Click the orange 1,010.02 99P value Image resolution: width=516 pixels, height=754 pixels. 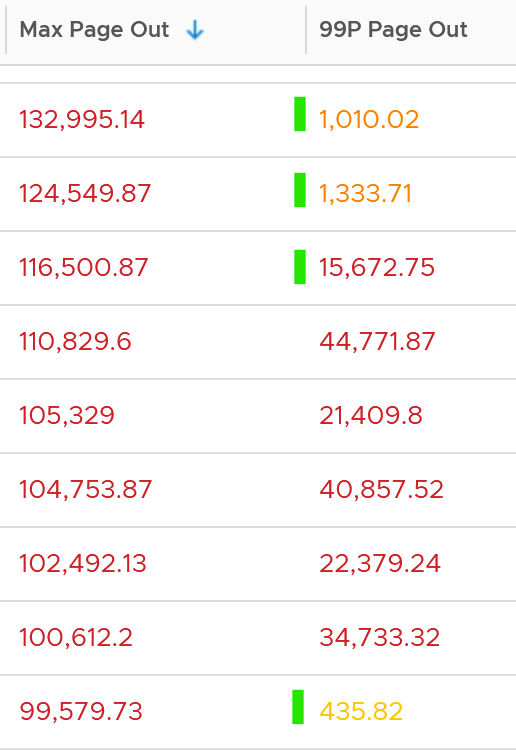[369, 120]
